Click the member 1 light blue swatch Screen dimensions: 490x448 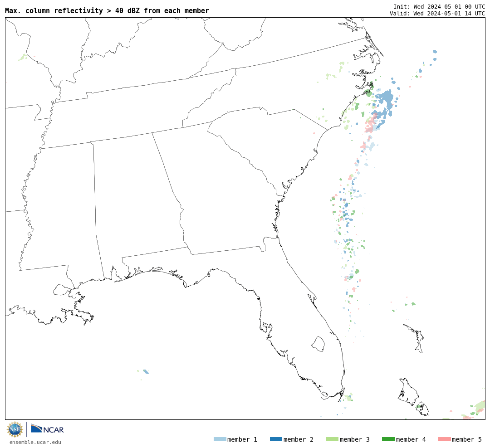click(x=220, y=439)
